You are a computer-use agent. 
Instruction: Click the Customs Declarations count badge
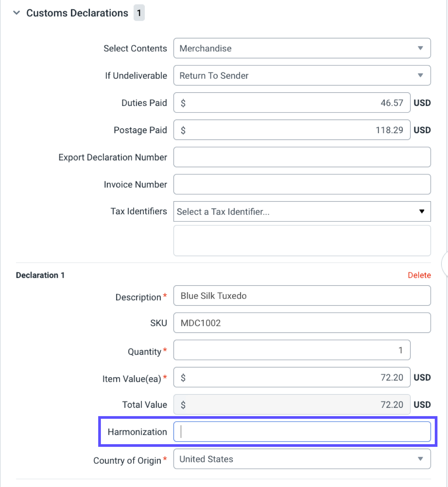(139, 12)
